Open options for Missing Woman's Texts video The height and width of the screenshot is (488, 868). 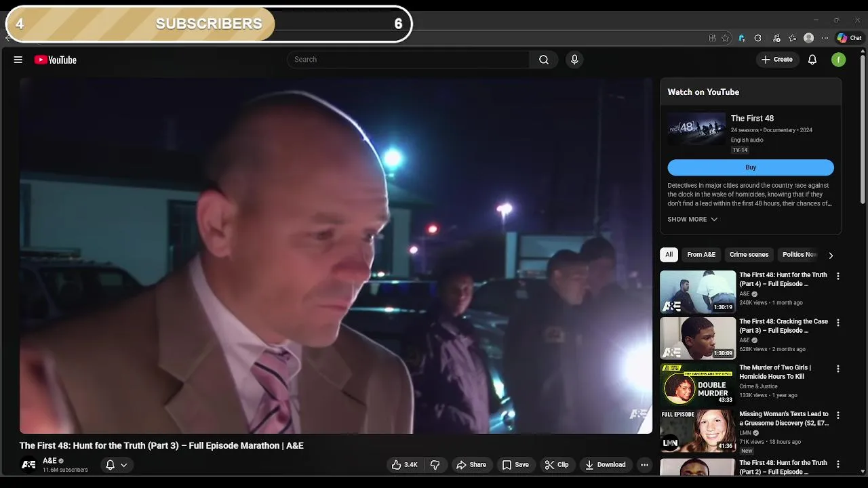click(x=837, y=415)
